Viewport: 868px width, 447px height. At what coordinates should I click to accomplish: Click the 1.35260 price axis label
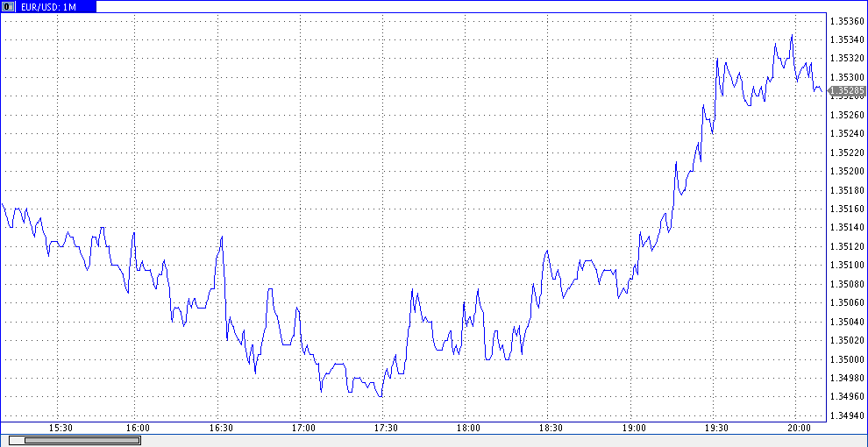tap(848, 115)
